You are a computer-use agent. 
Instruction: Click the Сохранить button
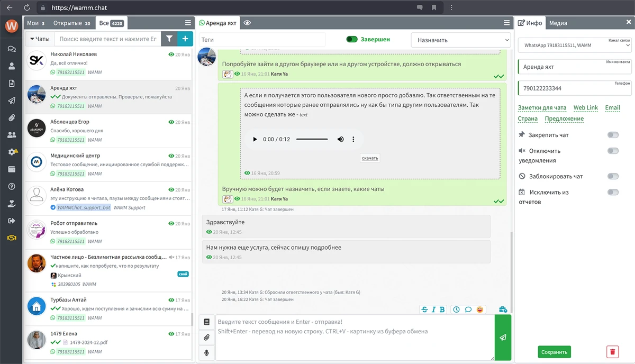coord(554,352)
